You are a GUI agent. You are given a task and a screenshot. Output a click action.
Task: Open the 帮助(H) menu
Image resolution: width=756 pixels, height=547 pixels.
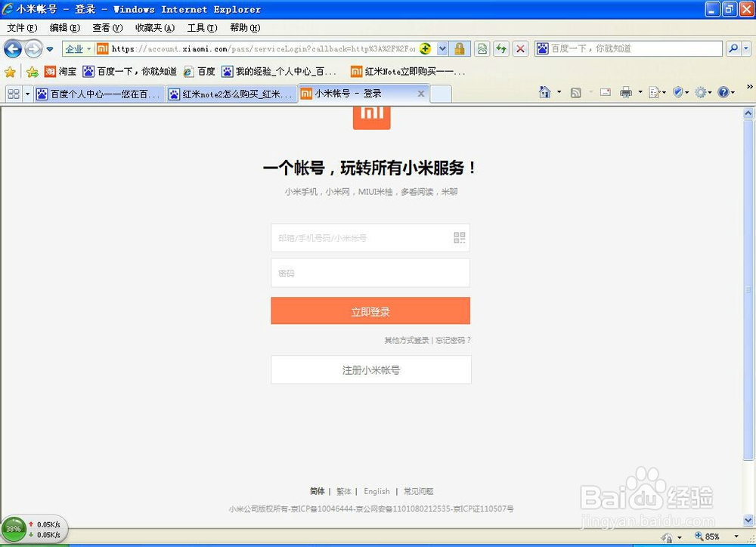pos(245,28)
